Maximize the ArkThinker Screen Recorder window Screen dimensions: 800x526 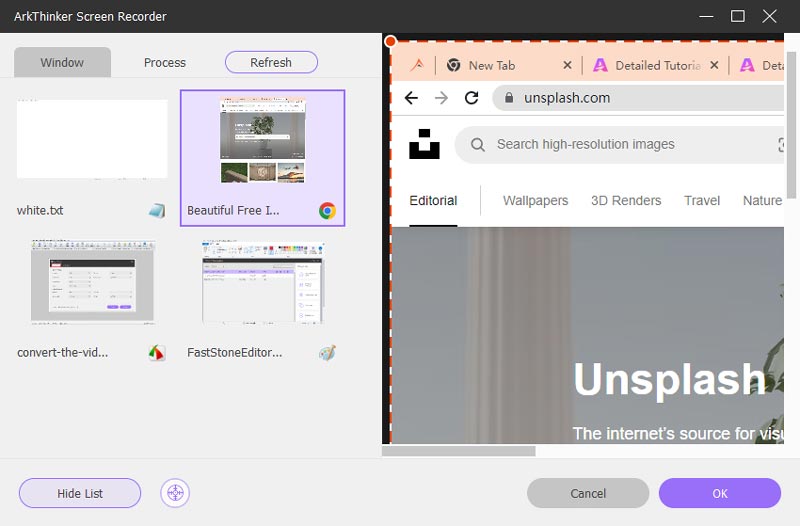(x=738, y=16)
